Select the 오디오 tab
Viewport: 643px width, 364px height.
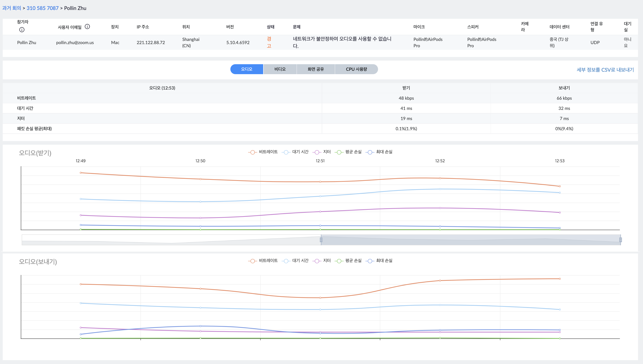pos(246,69)
